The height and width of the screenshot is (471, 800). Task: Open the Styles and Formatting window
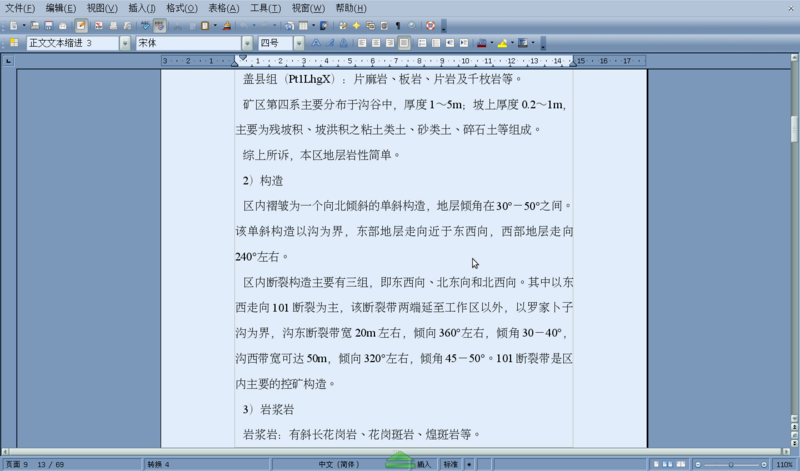[x=14, y=43]
